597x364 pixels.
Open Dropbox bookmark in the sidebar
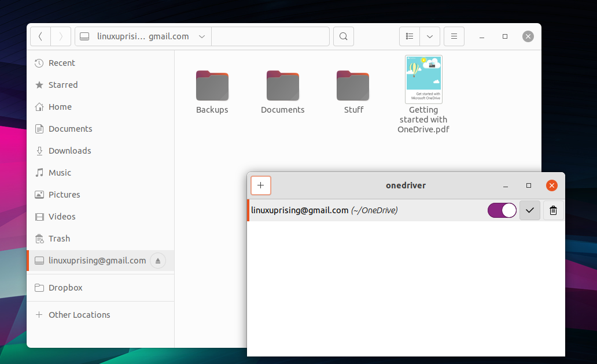click(x=101, y=288)
